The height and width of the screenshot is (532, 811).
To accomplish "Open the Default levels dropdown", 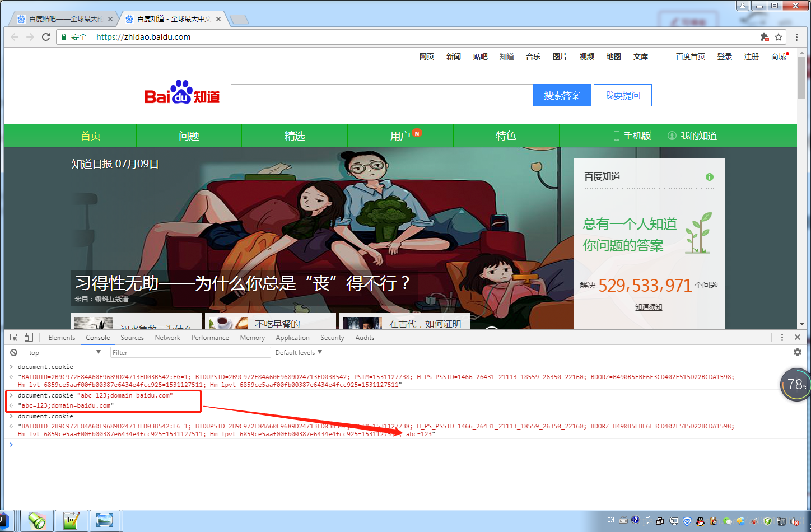I will point(299,352).
